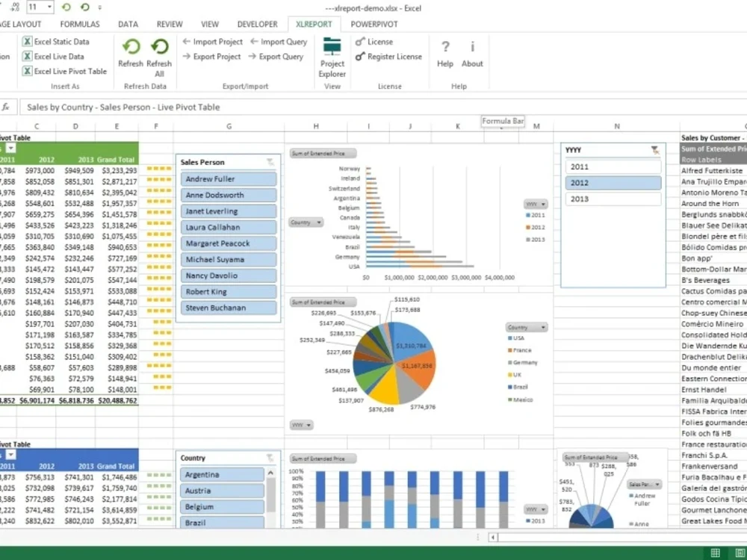The width and height of the screenshot is (747, 560).
Task: Clear the YYYY slicer filter
Action: click(656, 150)
